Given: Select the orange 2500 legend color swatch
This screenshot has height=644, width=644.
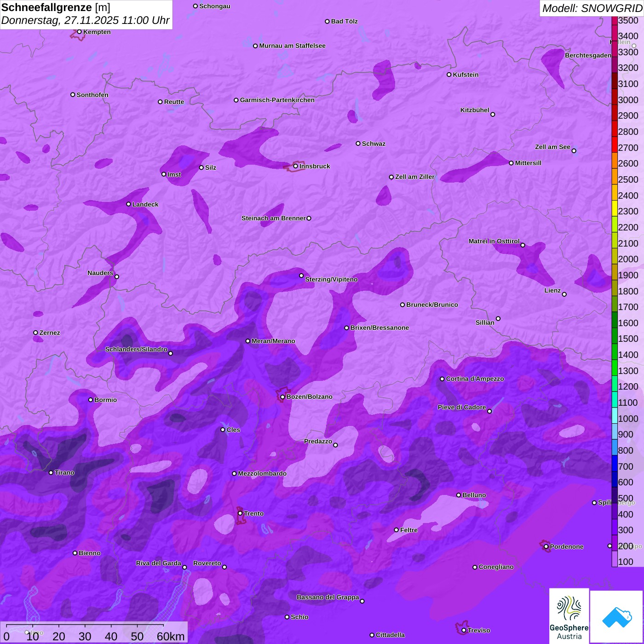Looking at the screenshot, I should [x=615, y=177].
